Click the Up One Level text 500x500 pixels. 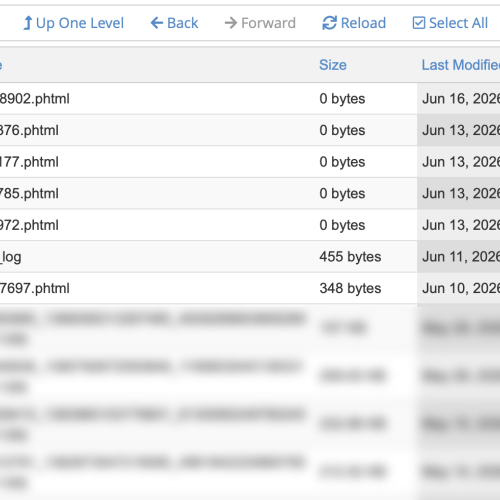click(x=80, y=23)
